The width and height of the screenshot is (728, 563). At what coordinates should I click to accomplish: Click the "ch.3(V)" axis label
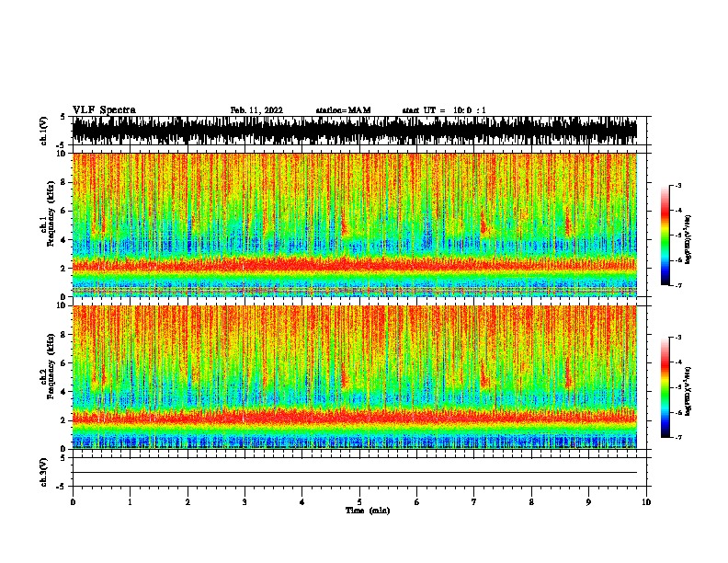click(44, 472)
